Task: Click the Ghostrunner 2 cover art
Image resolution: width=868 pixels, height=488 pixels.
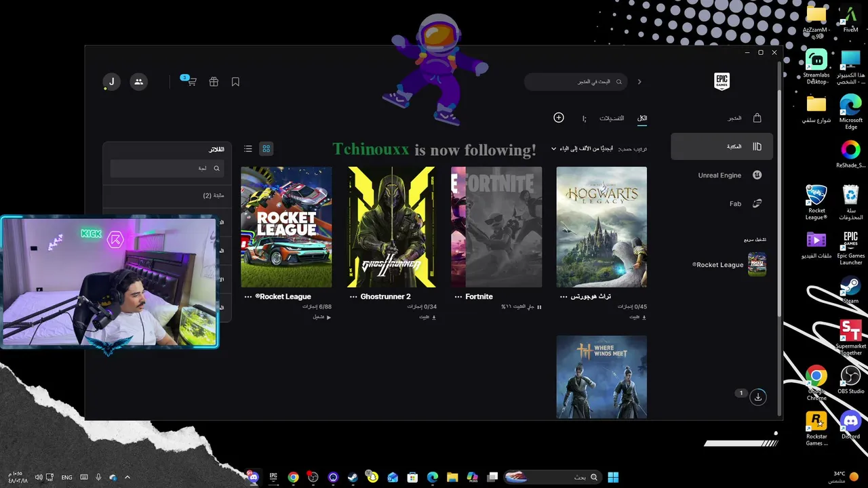Action: [391, 227]
